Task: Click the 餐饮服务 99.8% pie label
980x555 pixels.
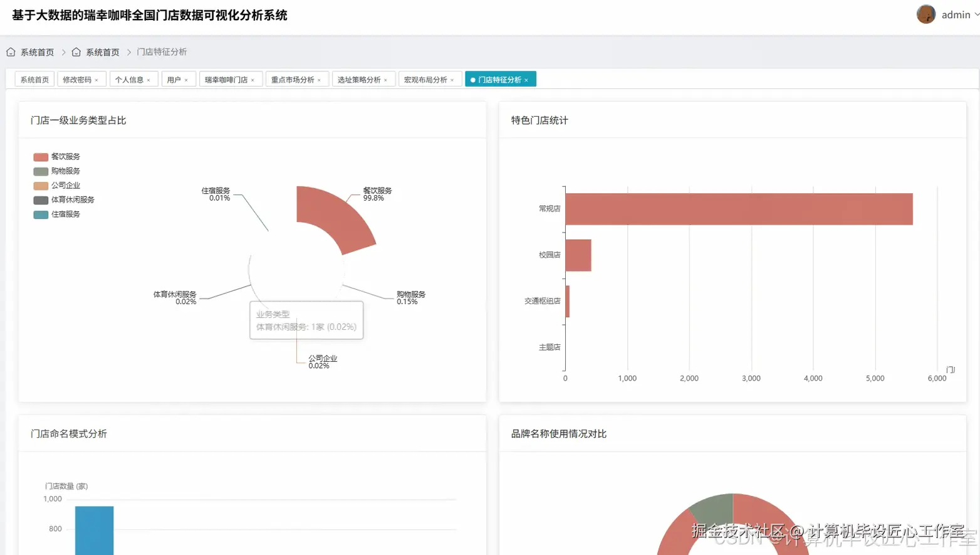Action: (x=377, y=194)
